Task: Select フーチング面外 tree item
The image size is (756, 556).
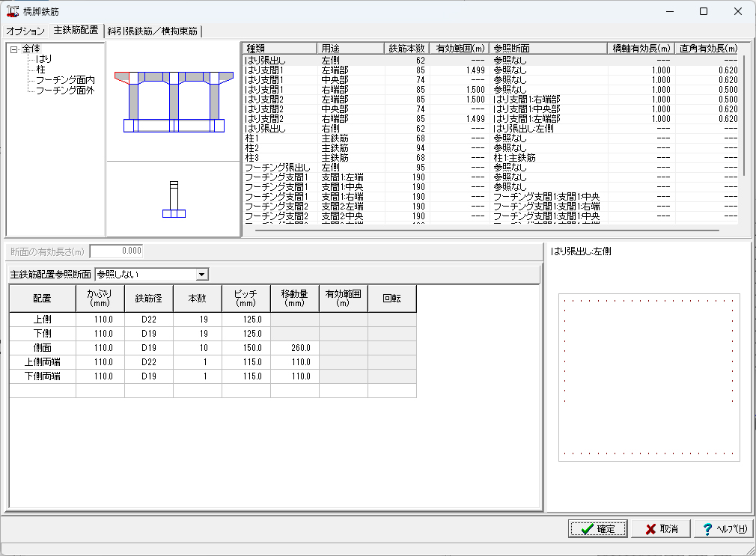Action: coord(65,90)
